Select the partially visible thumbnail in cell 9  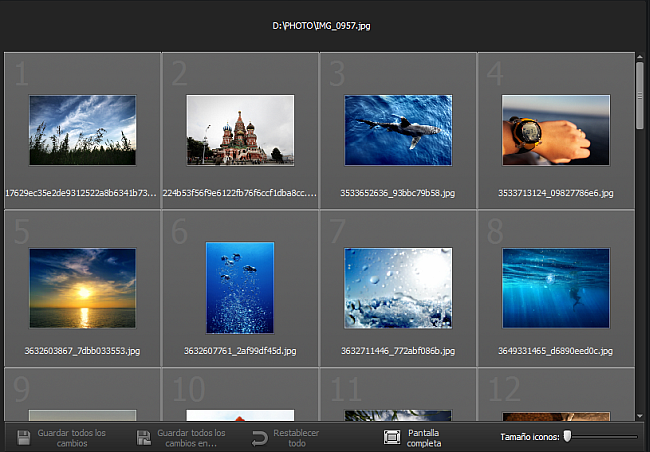point(82,416)
